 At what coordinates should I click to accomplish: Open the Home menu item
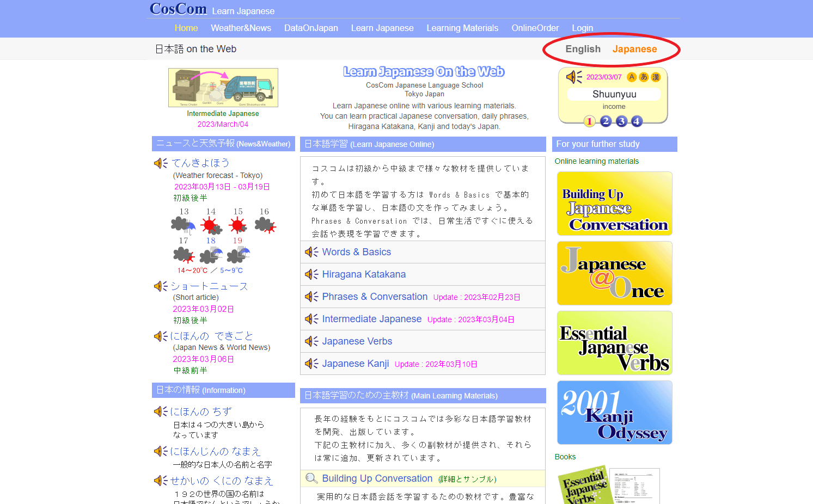coord(186,28)
